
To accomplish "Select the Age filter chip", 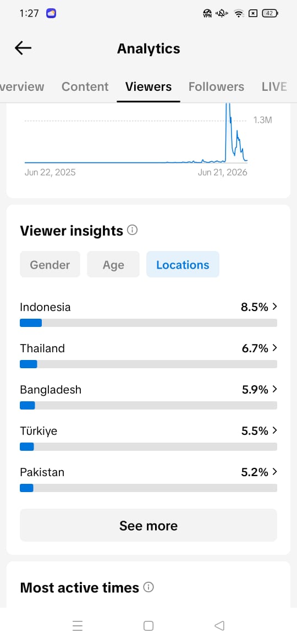I will pos(113,265).
